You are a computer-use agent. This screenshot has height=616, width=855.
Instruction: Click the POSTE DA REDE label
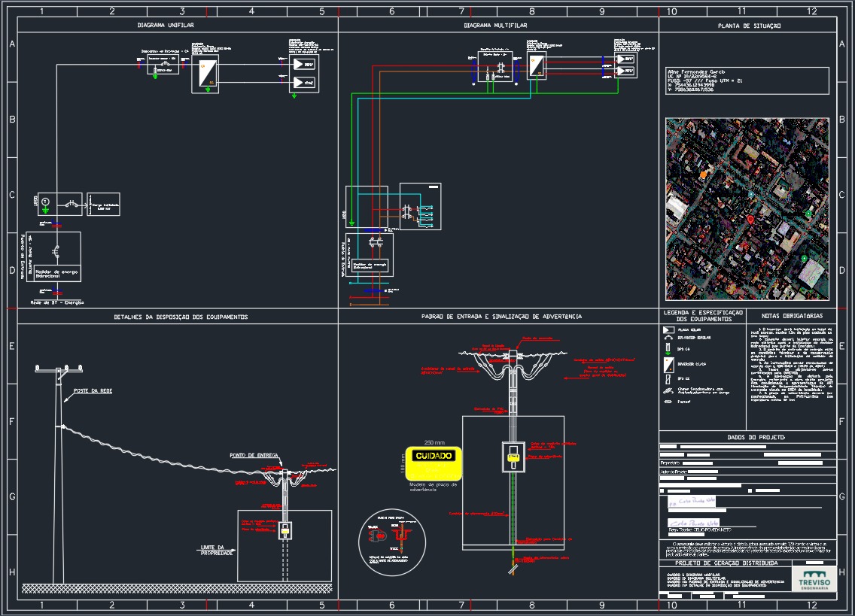click(93, 391)
